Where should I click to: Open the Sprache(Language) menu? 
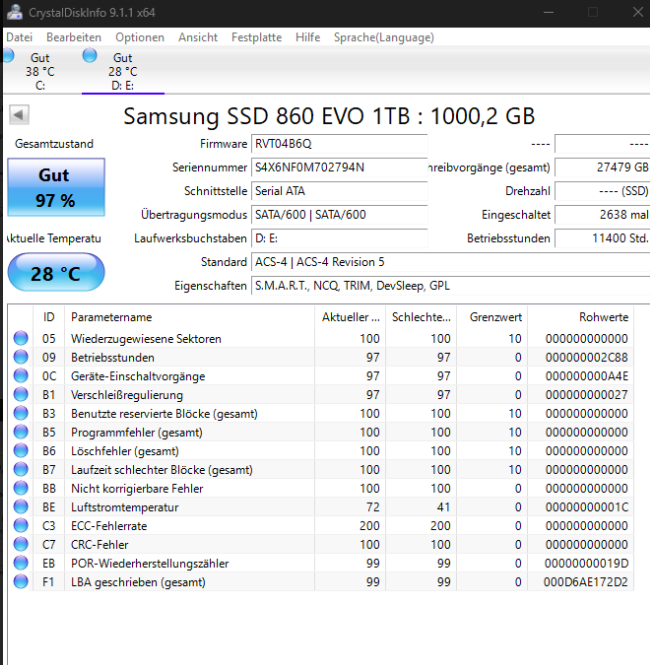[x=384, y=37]
